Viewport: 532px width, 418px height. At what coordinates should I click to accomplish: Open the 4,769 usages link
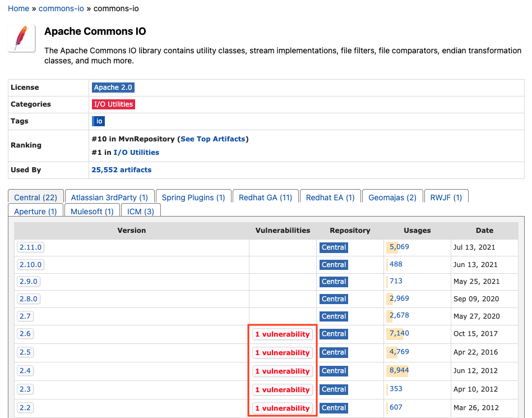pyautogui.click(x=399, y=351)
